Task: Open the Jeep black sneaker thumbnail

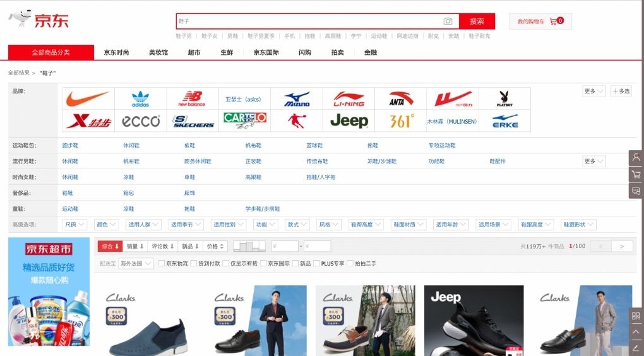Action: [x=474, y=320]
